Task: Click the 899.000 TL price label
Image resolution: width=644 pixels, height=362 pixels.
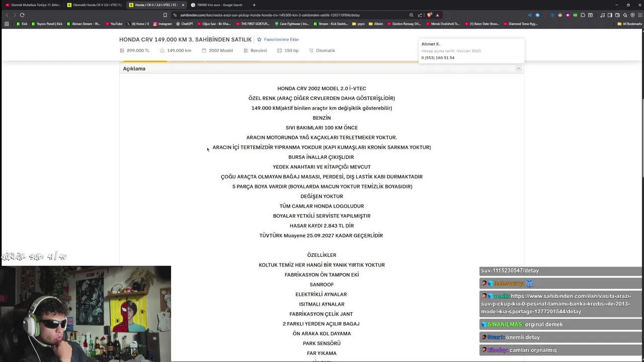Action: [138, 50]
